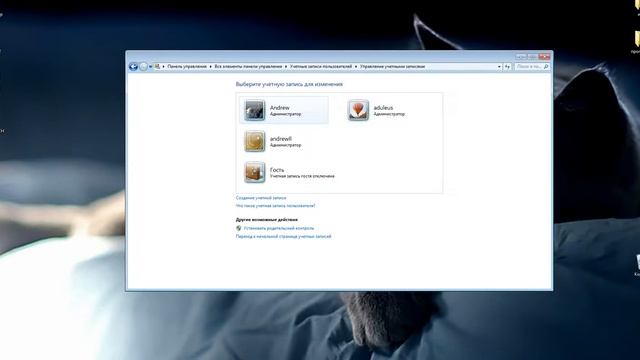Select the andrewll account name
640x360 pixels.
(281, 139)
